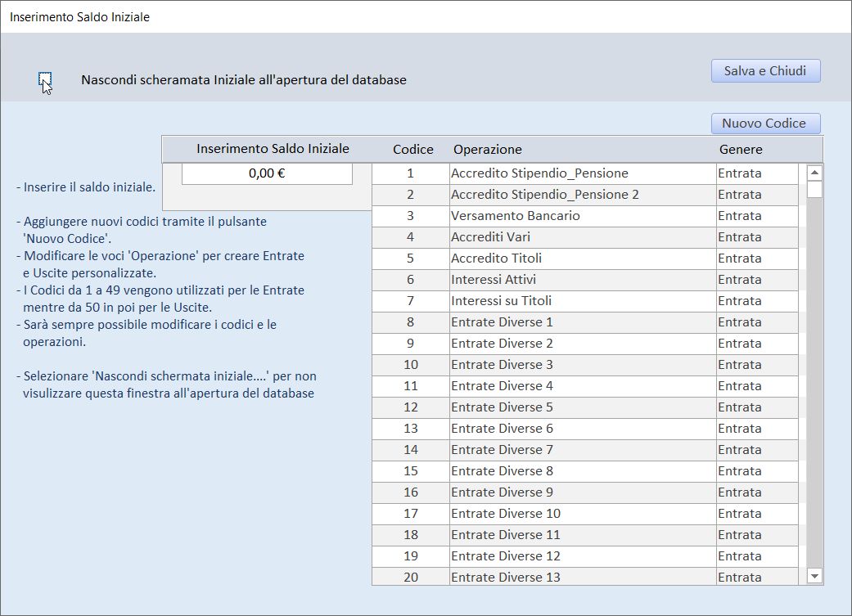
Task: Select the Entrate Diverse 11 cell
Action: pyautogui.click(x=583, y=534)
